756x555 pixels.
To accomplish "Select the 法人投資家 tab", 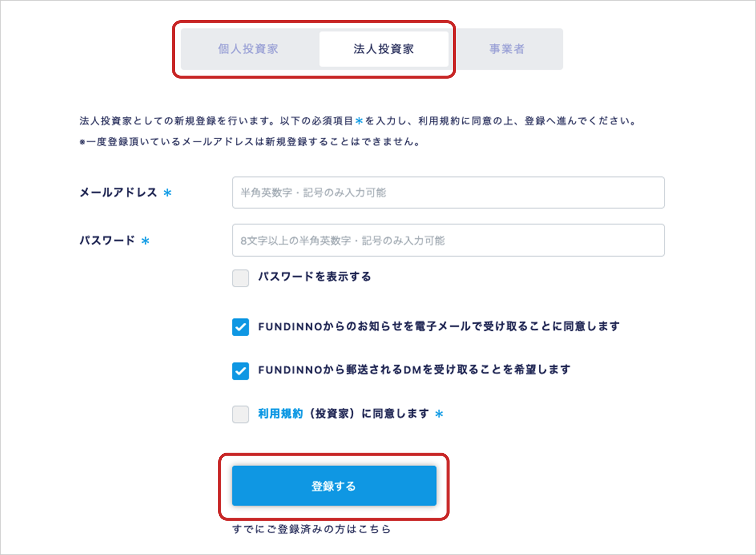I will coord(384,49).
